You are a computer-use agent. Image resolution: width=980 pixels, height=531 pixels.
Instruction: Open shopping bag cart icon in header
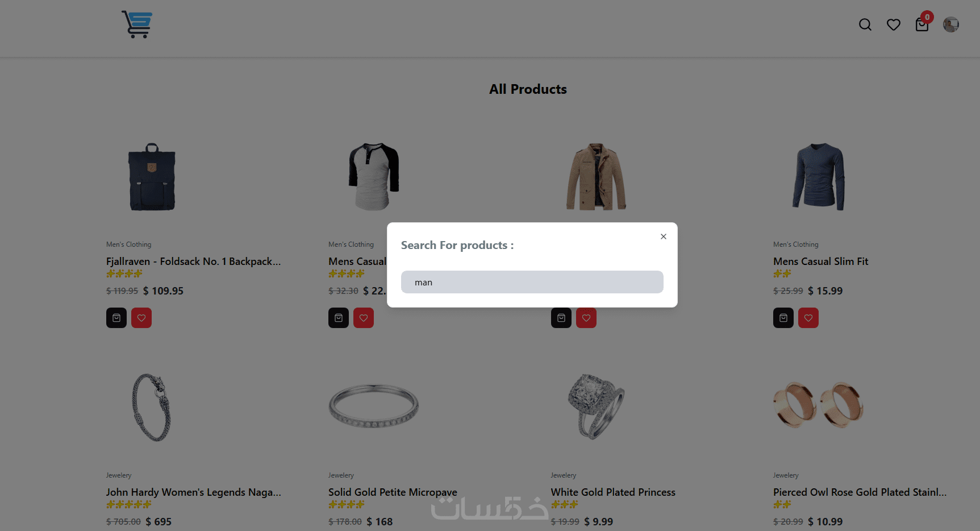tap(921, 24)
